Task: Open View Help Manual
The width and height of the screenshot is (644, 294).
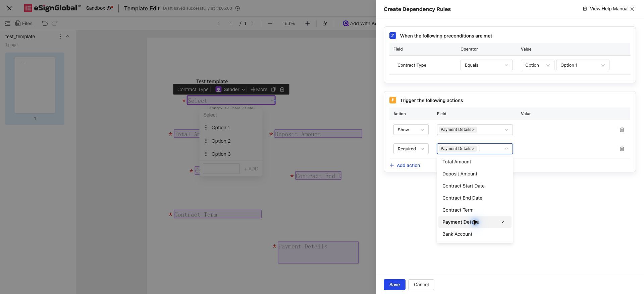Action: 605,9
